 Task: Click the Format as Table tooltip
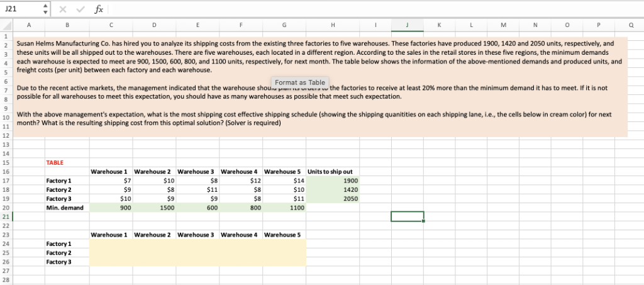point(300,82)
